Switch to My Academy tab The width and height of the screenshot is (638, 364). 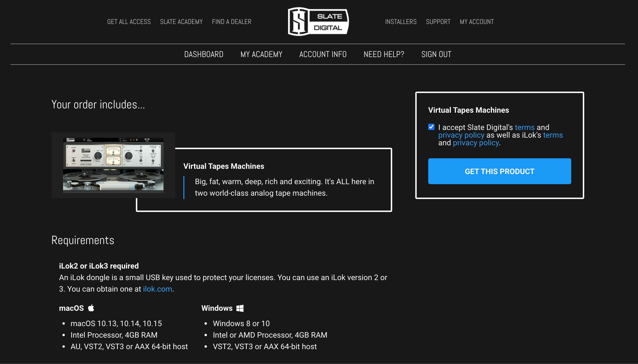(261, 54)
